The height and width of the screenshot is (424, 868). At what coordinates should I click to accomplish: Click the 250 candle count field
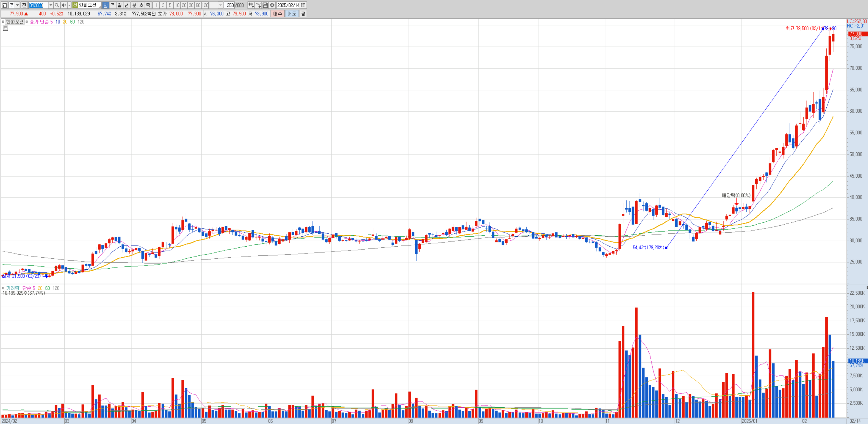[x=230, y=5]
